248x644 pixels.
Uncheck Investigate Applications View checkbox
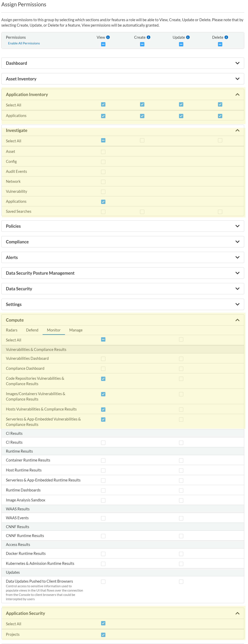(103, 202)
